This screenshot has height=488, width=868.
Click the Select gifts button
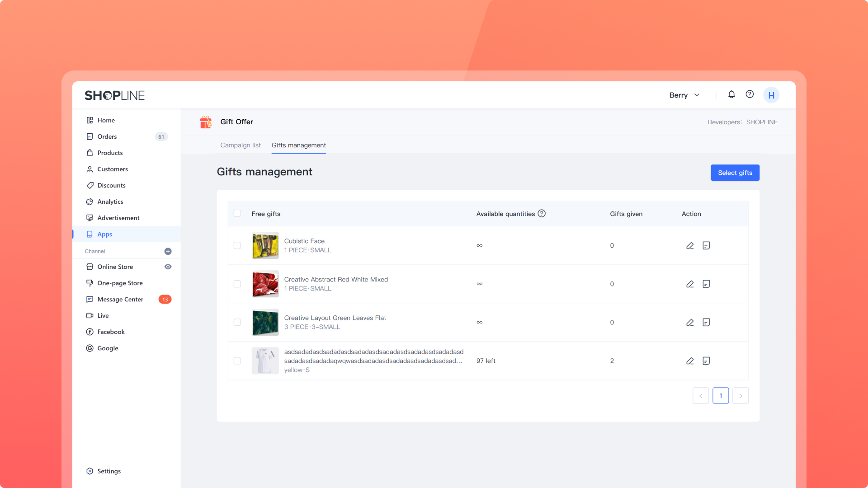[x=735, y=173]
